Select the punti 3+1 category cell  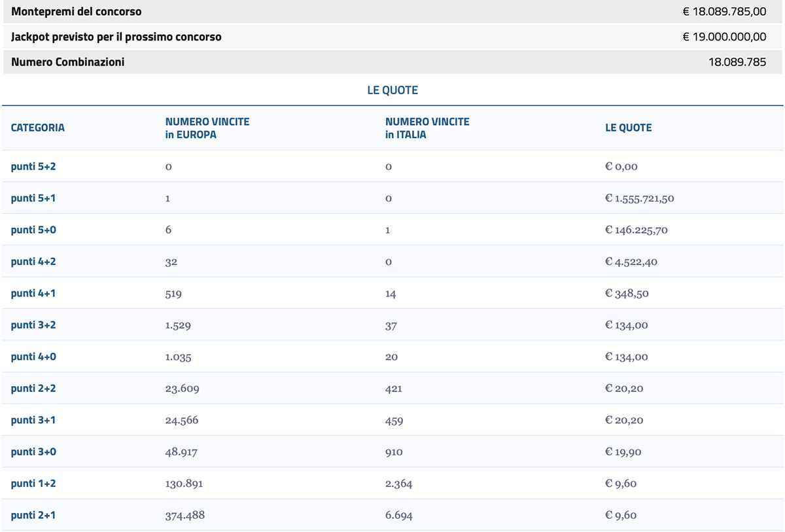pos(33,420)
